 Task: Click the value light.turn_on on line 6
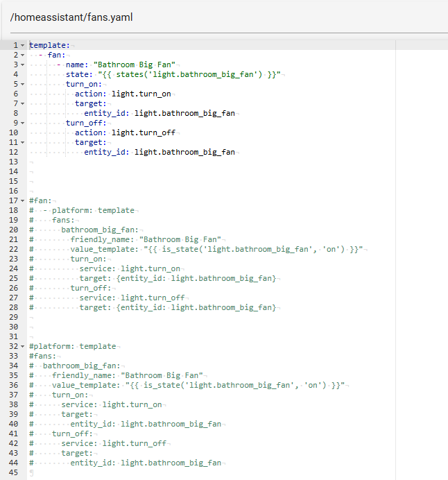[x=141, y=94]
